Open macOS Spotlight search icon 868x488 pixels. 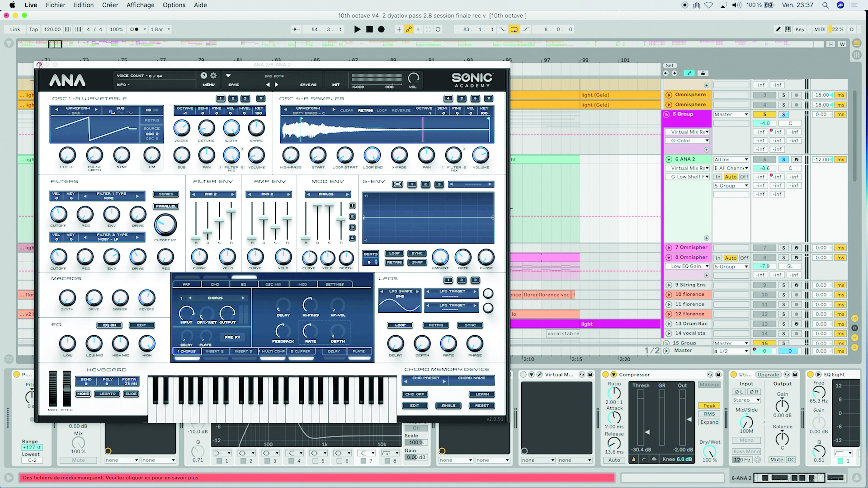(x=826, y=5)
